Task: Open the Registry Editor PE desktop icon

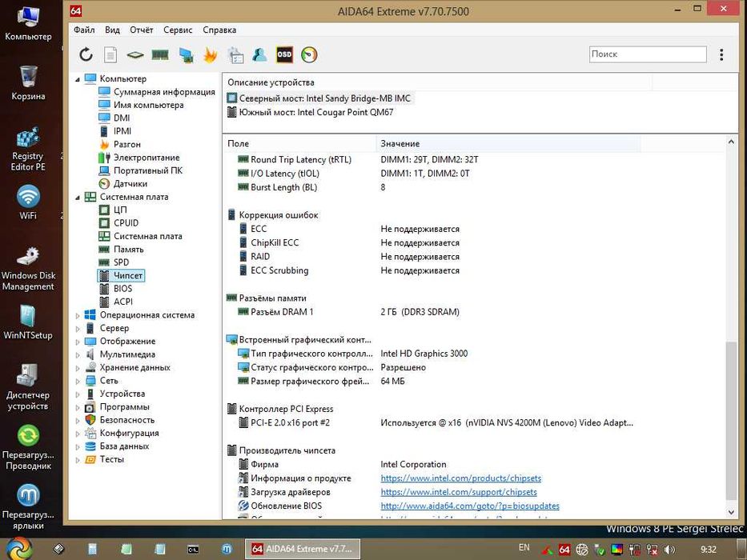Action: [x=28, y=148]
